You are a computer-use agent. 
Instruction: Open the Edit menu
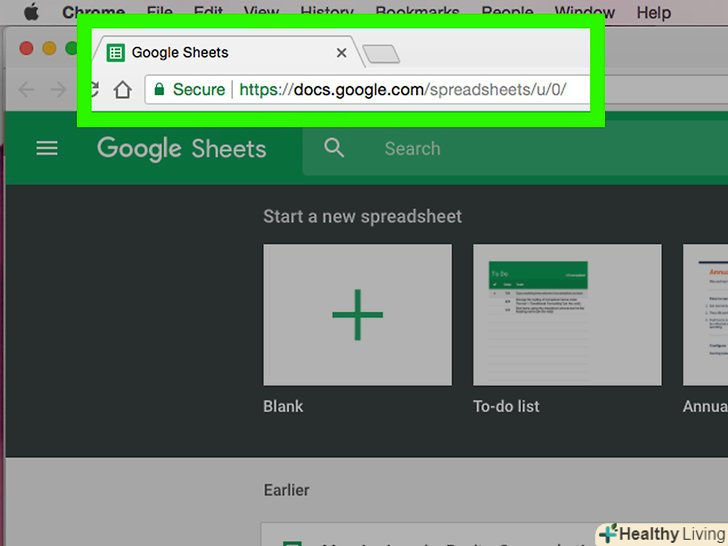tap(208, 12)
